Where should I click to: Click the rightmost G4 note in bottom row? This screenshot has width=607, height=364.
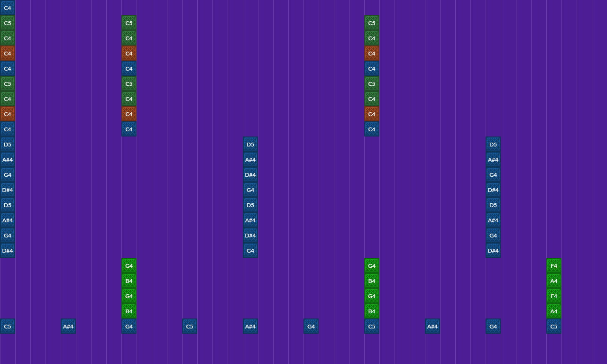click(x=493, y=327)
